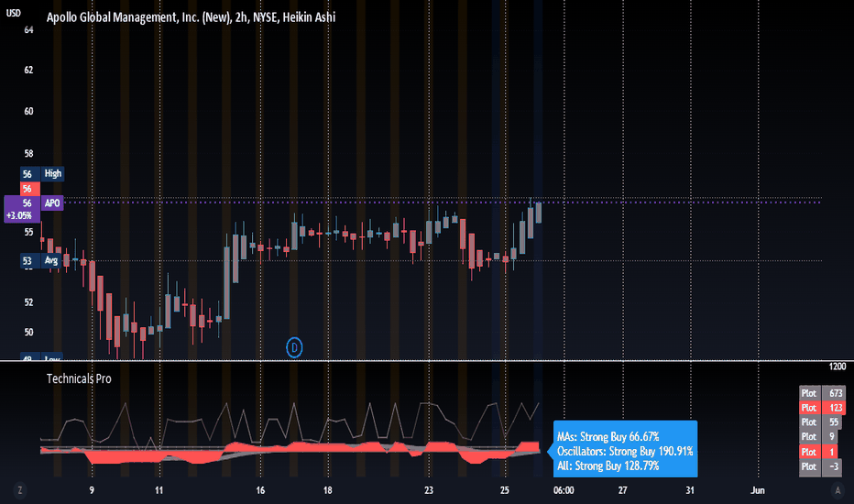Click the 16 date on the time axis
854x504 pixels.
(260, 490)
